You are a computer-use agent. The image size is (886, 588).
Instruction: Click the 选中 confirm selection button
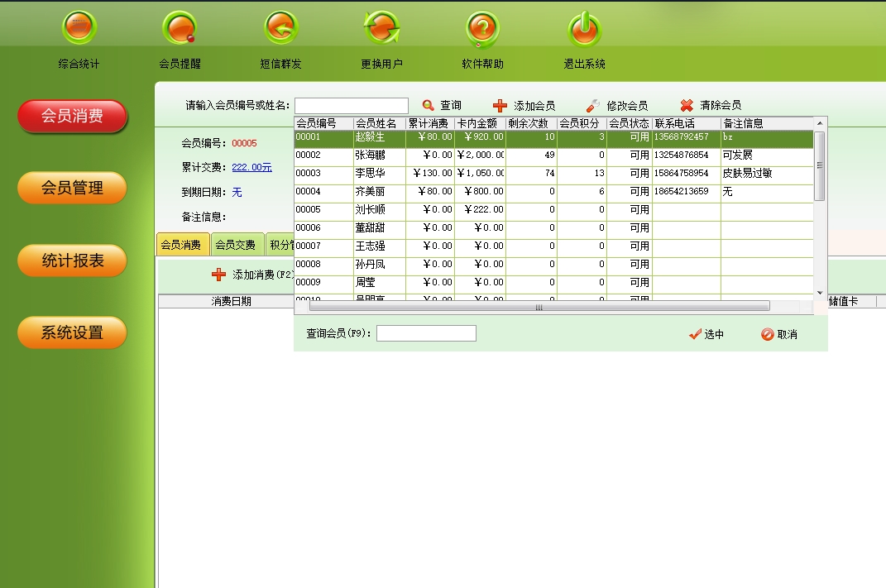706,334
